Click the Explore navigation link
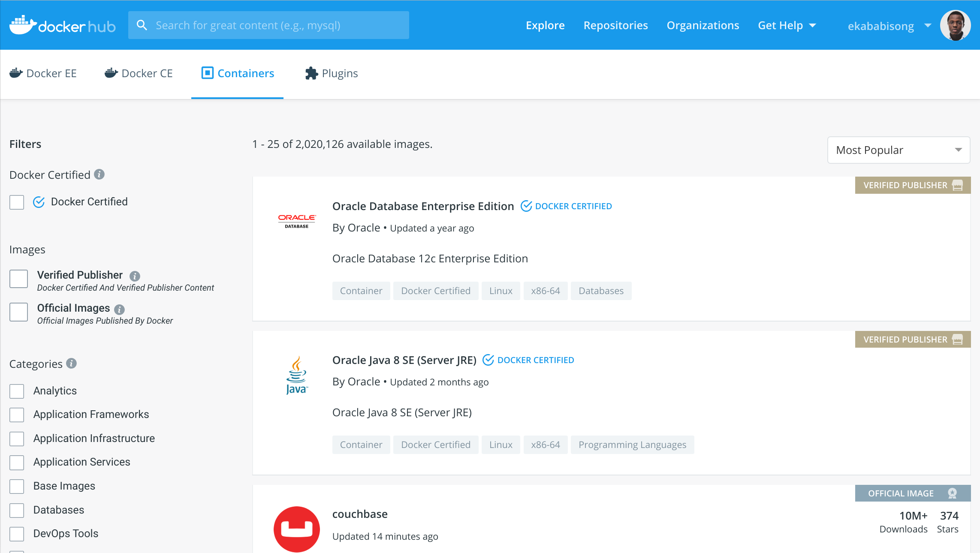The height and width of the screenshot is (553, 980). click(x=545, y=25)
